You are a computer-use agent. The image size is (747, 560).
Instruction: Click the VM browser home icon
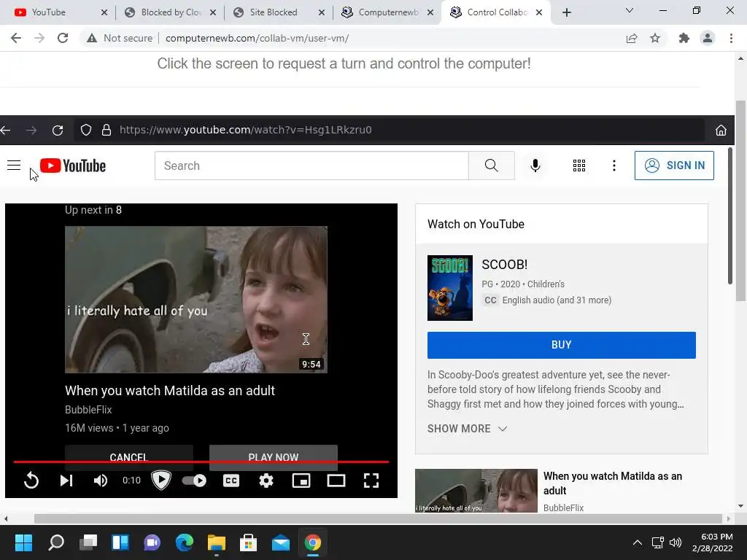click(721, 130)
